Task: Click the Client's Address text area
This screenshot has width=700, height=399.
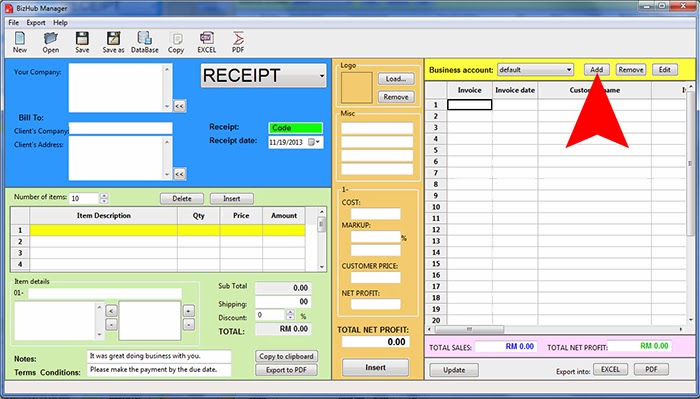Action: click(x=117, y=158)
